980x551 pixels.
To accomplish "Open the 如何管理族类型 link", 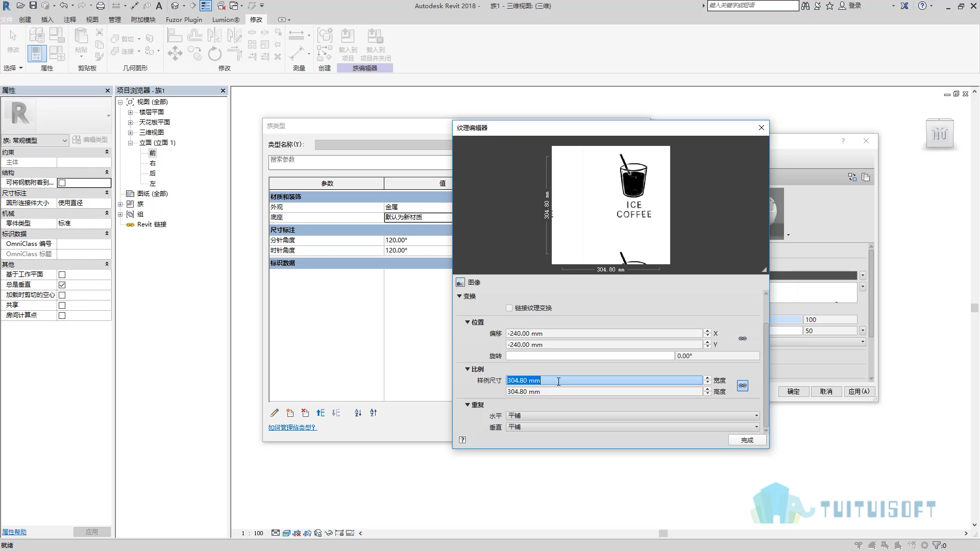I will click(292, 428).
